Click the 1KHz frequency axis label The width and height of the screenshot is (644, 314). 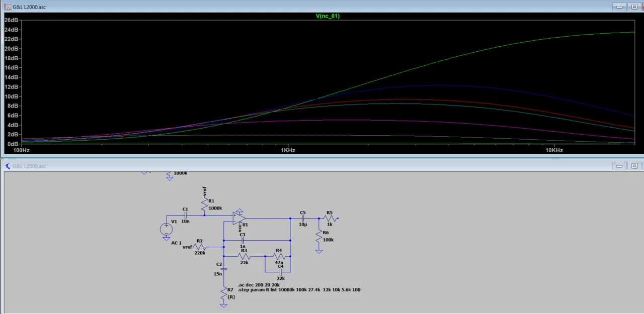287,150
